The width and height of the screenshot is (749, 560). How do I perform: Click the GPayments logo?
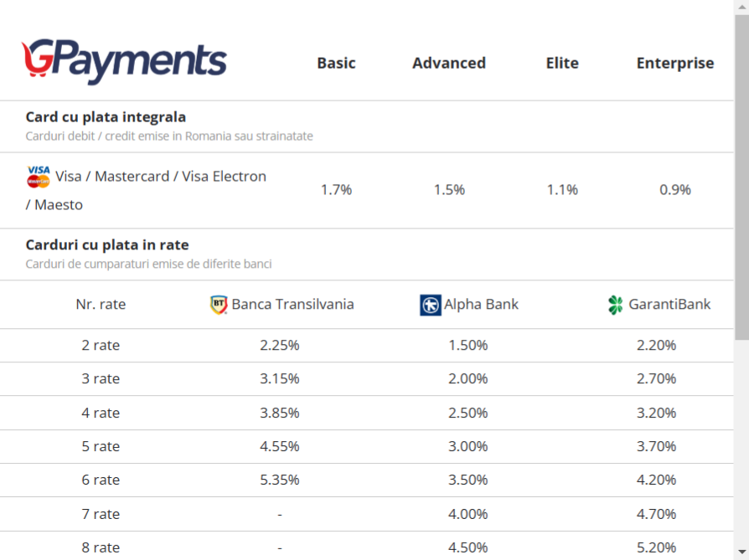124,62
